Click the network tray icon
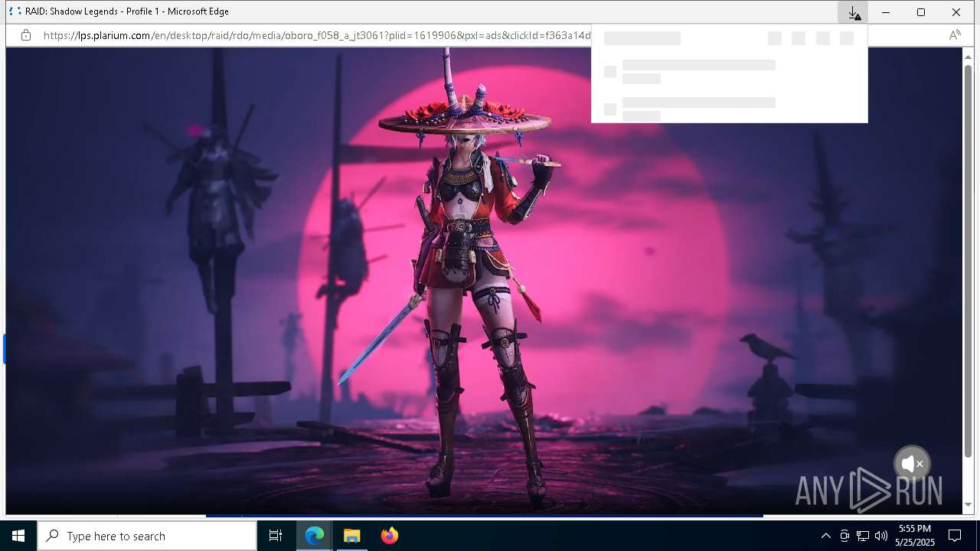Viewport: 980px width, 551px height. pos(863,536)
